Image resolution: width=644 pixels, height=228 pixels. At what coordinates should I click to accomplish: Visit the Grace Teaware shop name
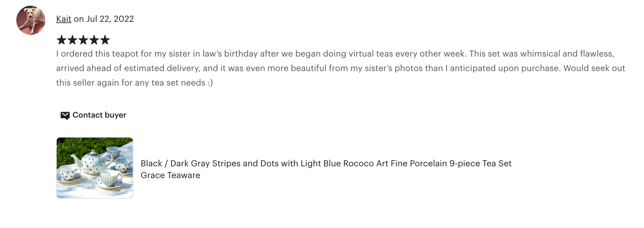click(x=170, y=175)
